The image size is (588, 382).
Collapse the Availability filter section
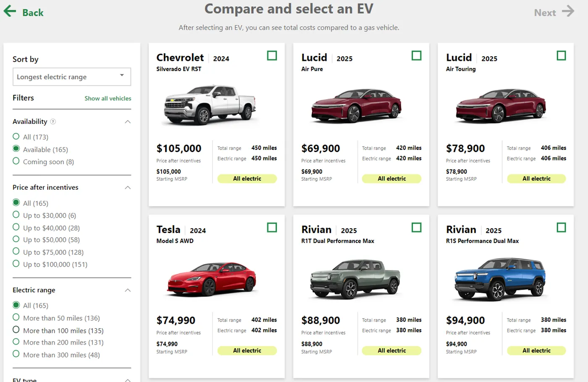[x=128, y=122]
